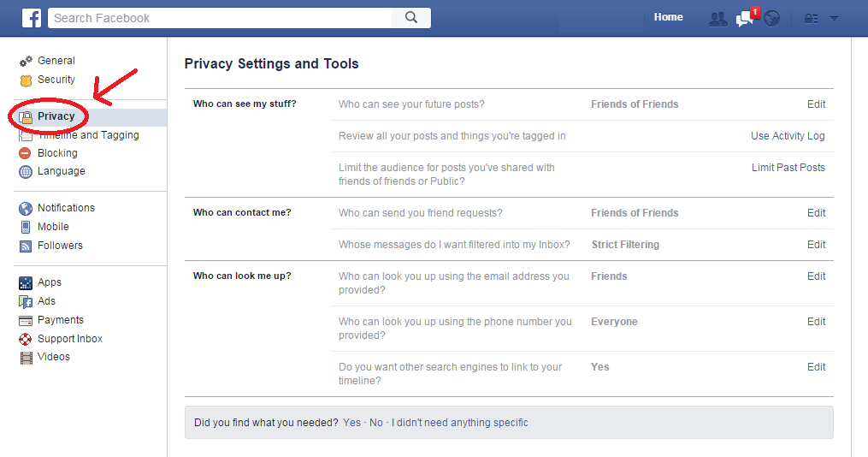Viewport: 868px width, 457px height.
Task: Click the privacy shortcuts lock icon
Action: tap(811, 19)
